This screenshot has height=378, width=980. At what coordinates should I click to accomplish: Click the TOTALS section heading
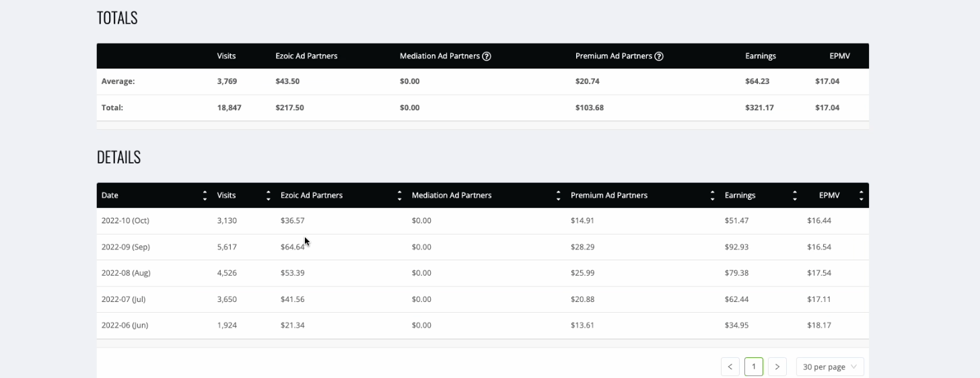coord(117,18)
